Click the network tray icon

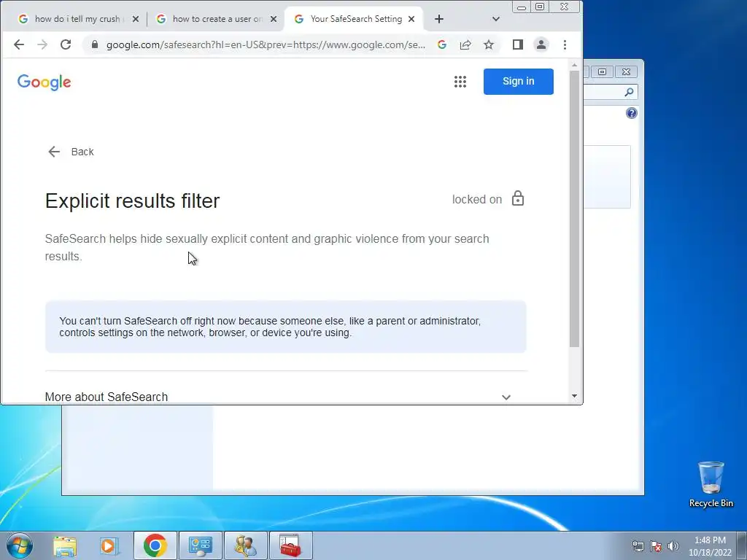click(638, 546)
